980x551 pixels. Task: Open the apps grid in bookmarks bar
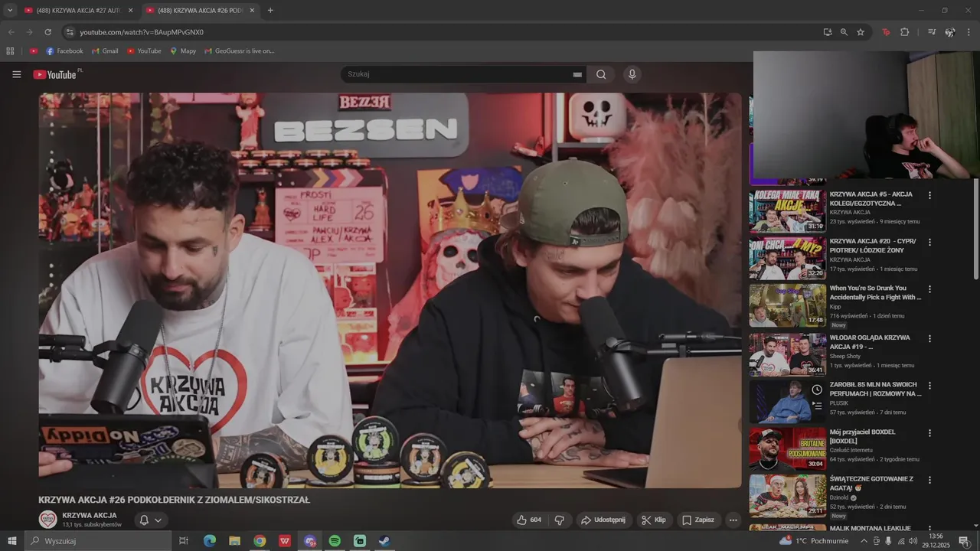pos(10,51)
